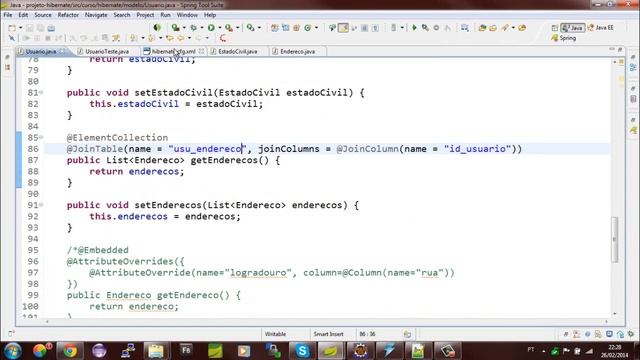Click the 86 : 36 cursor position indicator
Image resolution: width=640 pixels, height=360 pixels.
[367, 334]
